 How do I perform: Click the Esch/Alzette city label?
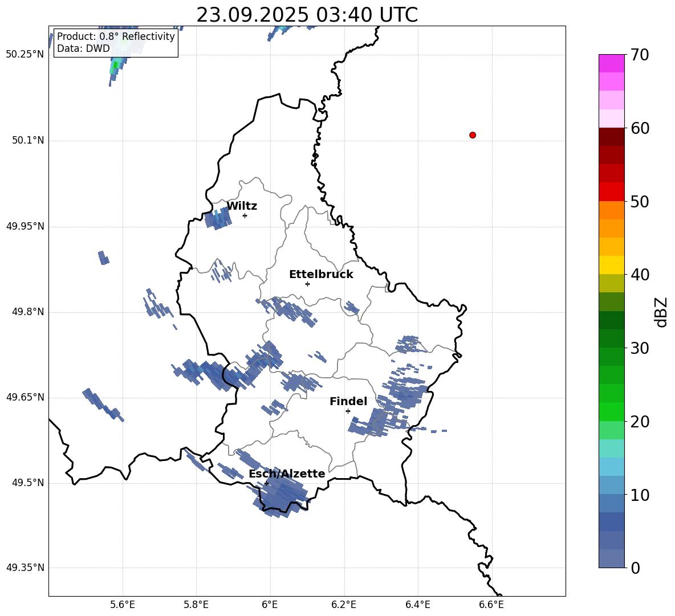click(287, 474)
